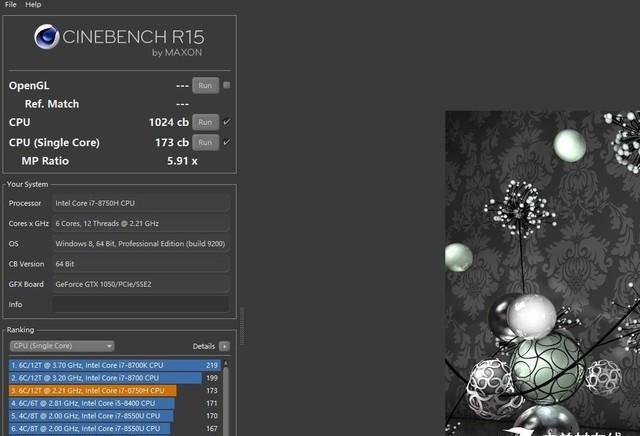Screen dimensions: 640x436
Task: Toggle the CPU (Single Core) checkmark
Action: (227, 142)
